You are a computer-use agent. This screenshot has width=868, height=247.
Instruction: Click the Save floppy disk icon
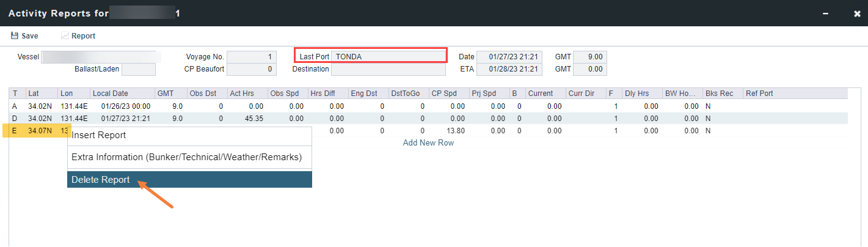14,36
